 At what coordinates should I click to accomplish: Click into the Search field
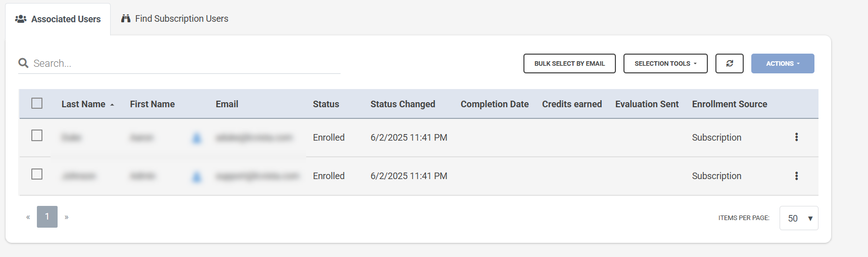182,63
